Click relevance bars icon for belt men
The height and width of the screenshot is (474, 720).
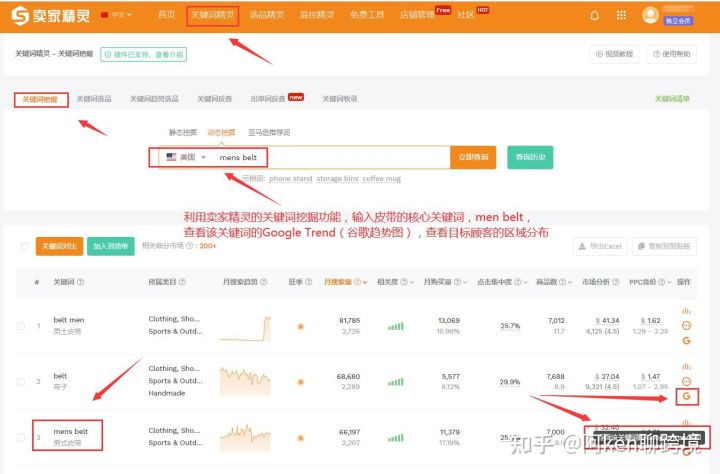click(x=395, y=326)
